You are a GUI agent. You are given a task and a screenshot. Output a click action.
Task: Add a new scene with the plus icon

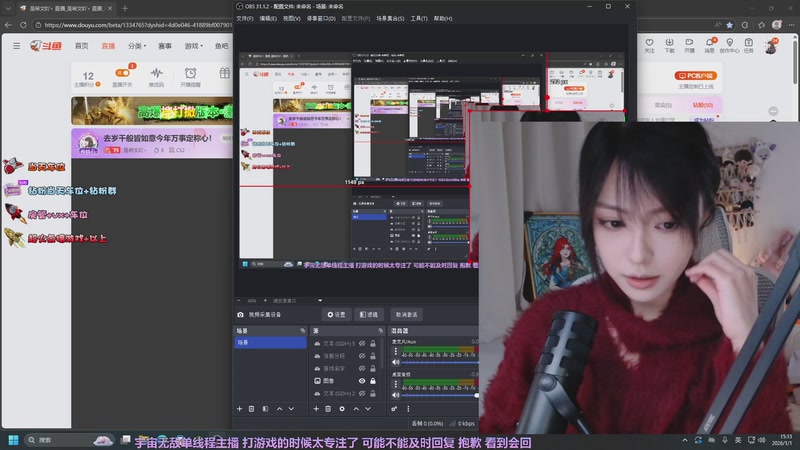click(x=239, y=409)
